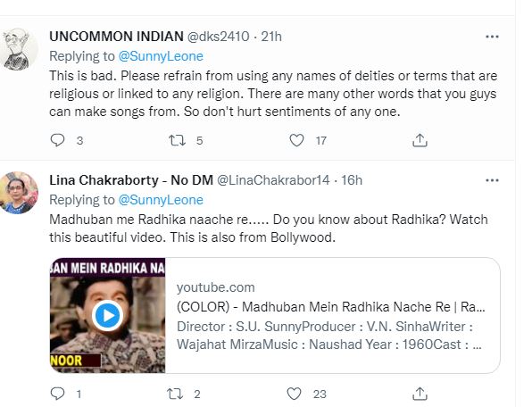The image size is (532, 407).
Task: Open the @dks2410 handle
Action: (219, 37)
